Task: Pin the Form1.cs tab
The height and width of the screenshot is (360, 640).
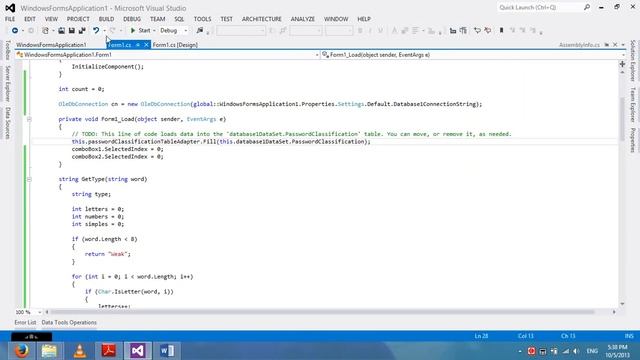Action: [138, 45]
